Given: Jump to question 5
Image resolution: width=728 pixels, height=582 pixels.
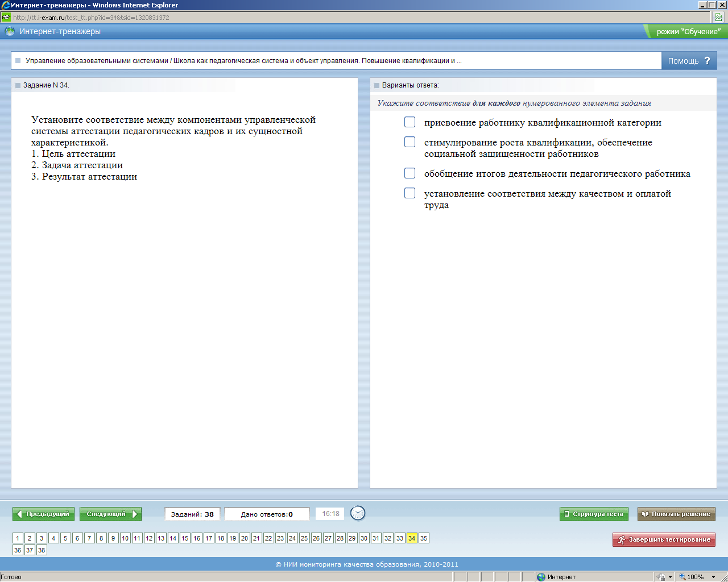Looking at the screenshot, I should (65, 538).
